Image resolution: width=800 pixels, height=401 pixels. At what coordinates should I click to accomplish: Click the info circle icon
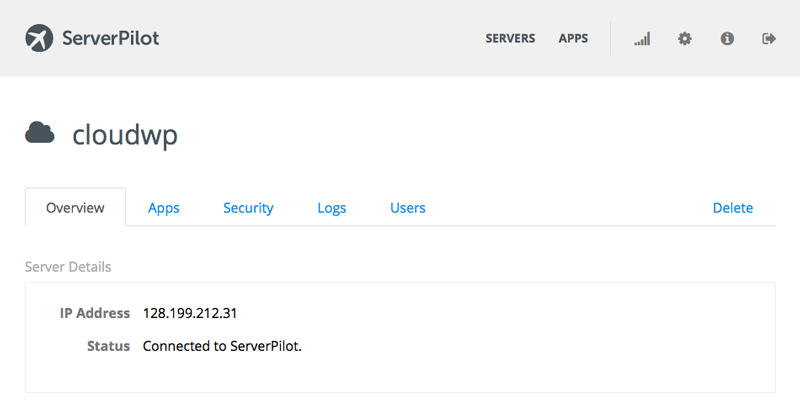coord(727,38)
